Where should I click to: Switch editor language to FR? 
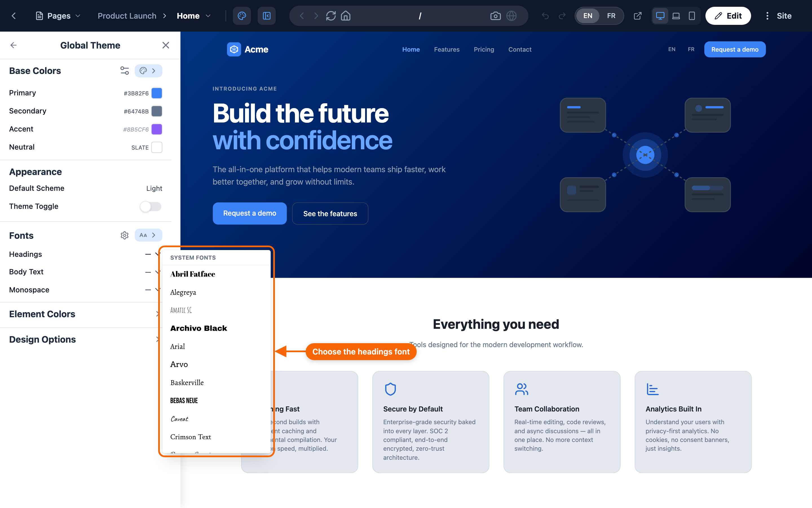611,16
